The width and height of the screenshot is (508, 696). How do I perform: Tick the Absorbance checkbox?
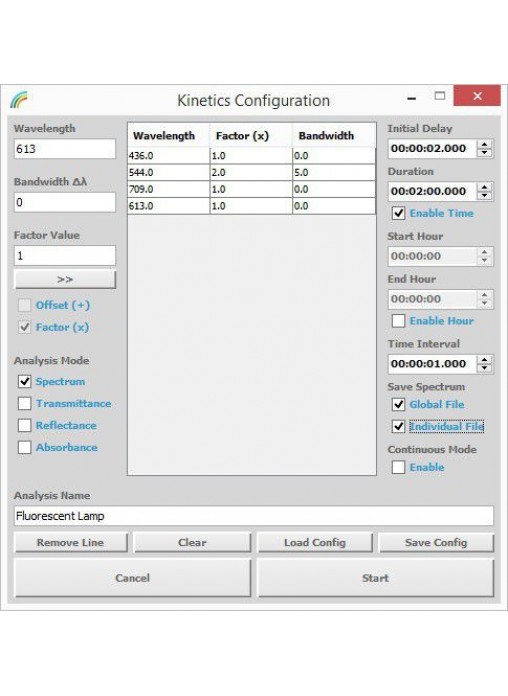coord(24,447)
